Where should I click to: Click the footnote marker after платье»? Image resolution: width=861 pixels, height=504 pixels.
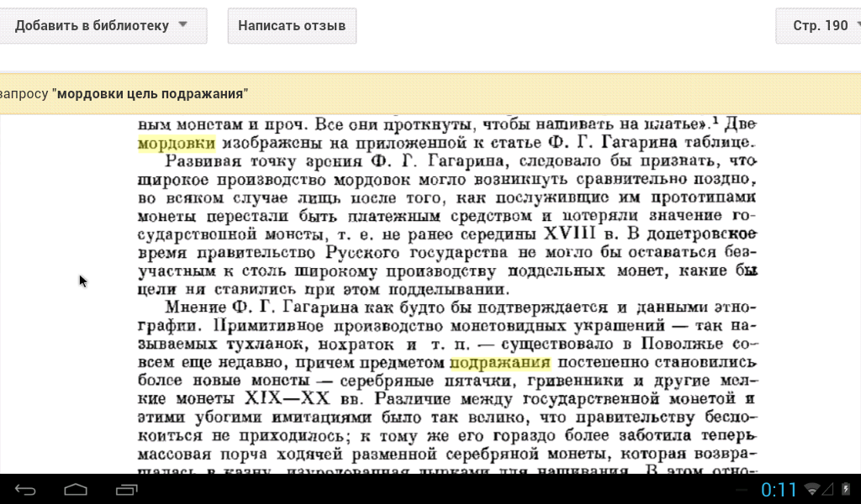[714, 119]
